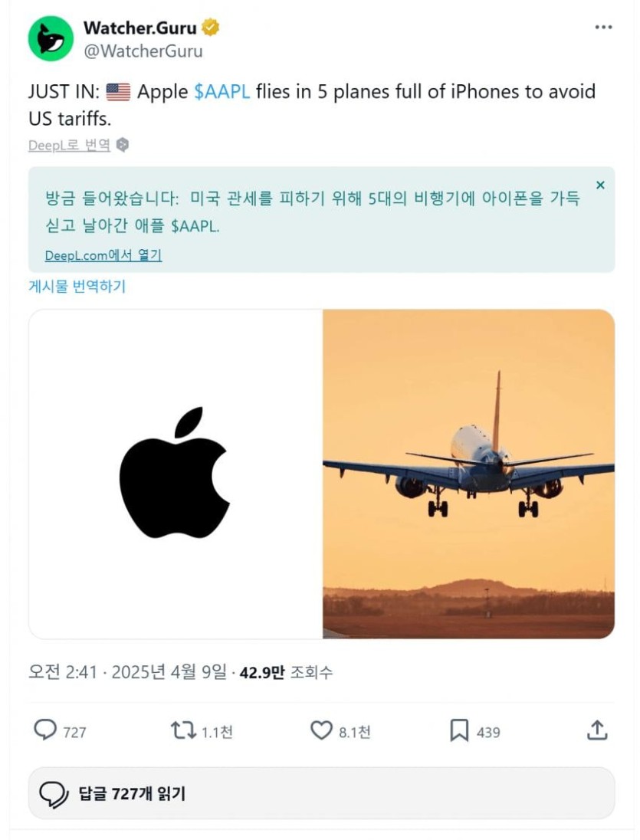This screenshot has height=840, width=640.
Task: Open the $AAPL cashtag link
Action: (x=222, y=92)
